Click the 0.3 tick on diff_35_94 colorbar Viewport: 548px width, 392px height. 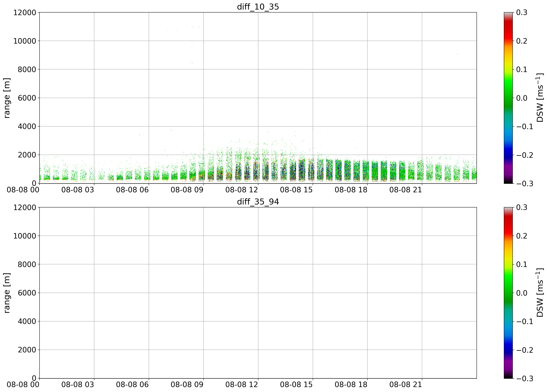point(522,207)
